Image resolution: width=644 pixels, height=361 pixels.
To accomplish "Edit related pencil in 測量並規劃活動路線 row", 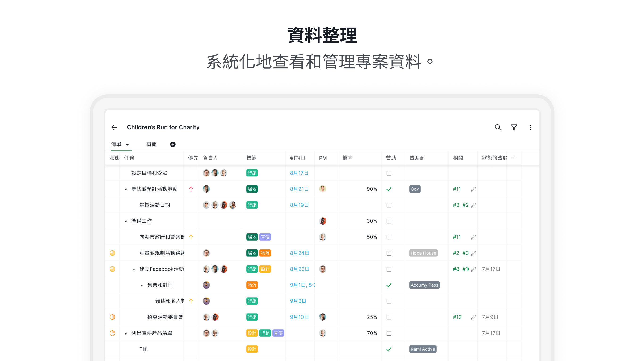I will [473, 253].
